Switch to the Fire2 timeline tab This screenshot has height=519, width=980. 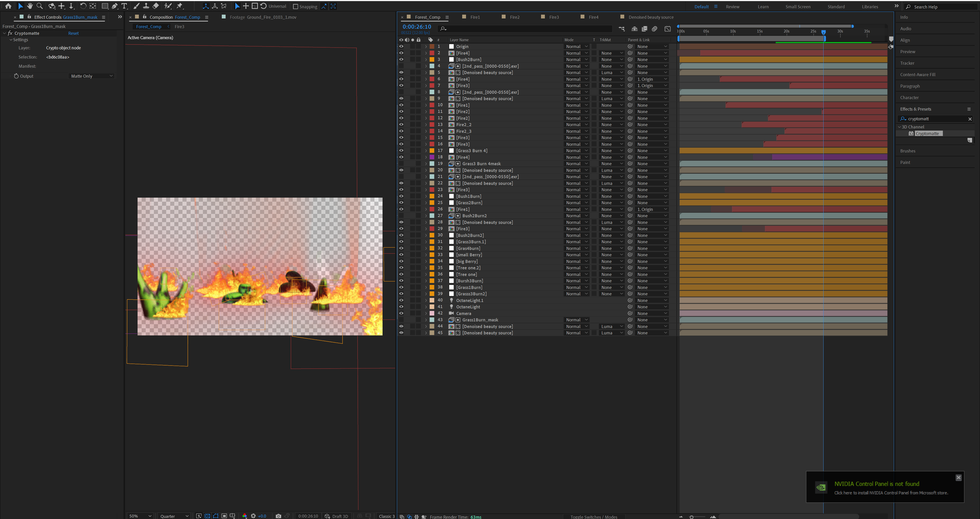514,17
